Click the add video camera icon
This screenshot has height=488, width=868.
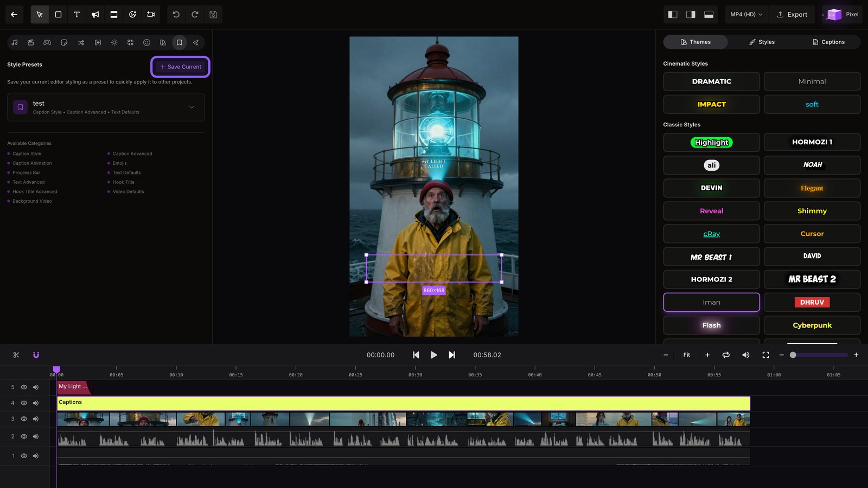[151, 15]
